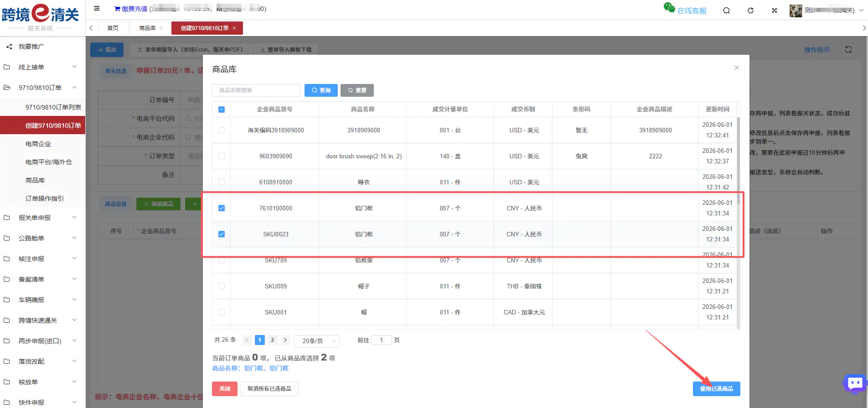Click the folder icon beside 线上接单
The width and height of the screenshot is (868, 408).
click(7, 67)
